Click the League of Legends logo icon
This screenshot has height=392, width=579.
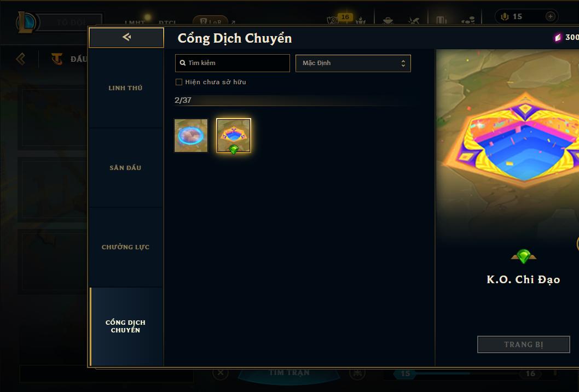(x=26, y=22)
